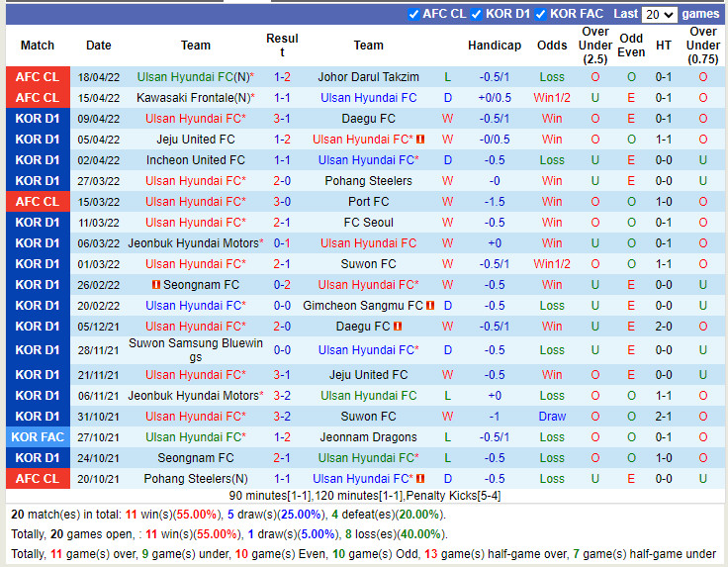Open Suwon Samsung Bluewings team link
The image size is (728, 567).
(x=195, y=350)
